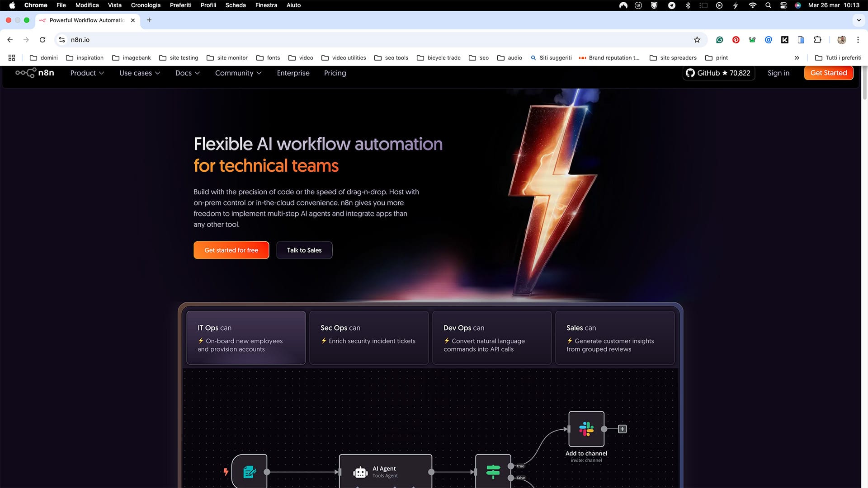This screenshot has height=488, width=868.
Task: Open the Cronologia menu in menu bar
Action: click(x=146, y=5)
